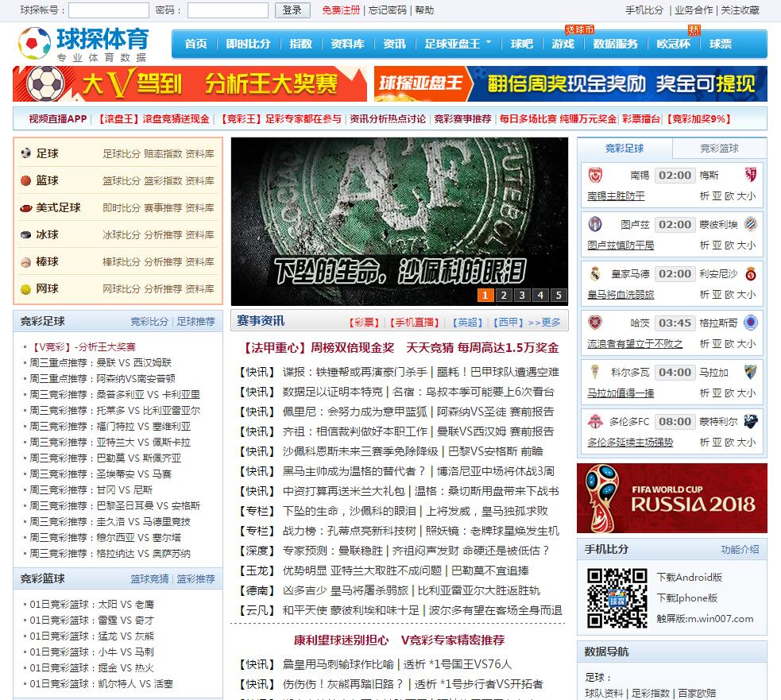Click the basketball icon beside 篮球
This screenshot has width=781, height=700.
click(26, 180)
